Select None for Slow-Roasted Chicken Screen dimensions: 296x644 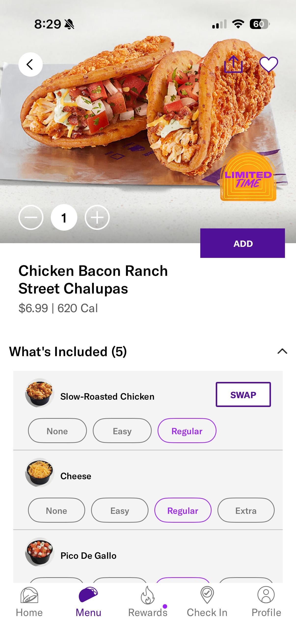[57, 431]
